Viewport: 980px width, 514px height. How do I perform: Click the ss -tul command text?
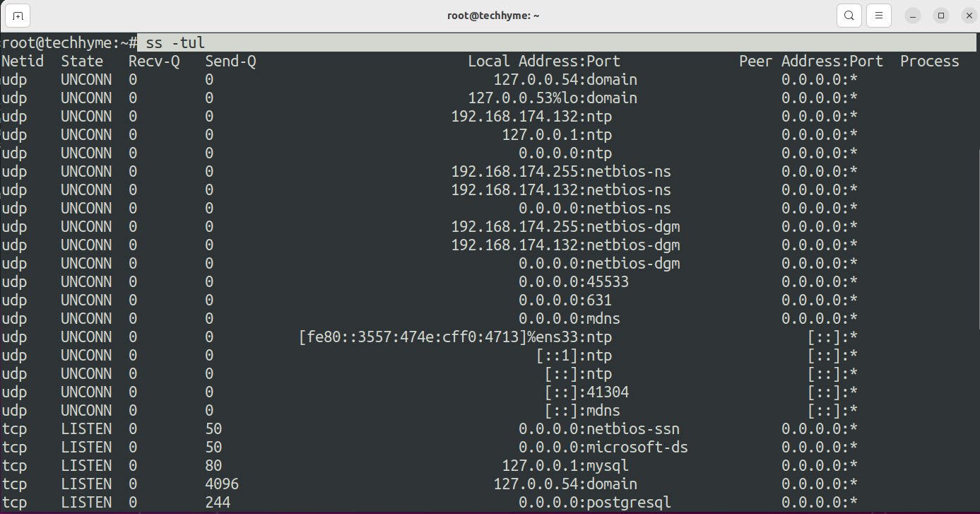pyautogui.click(x=175, y=43)
